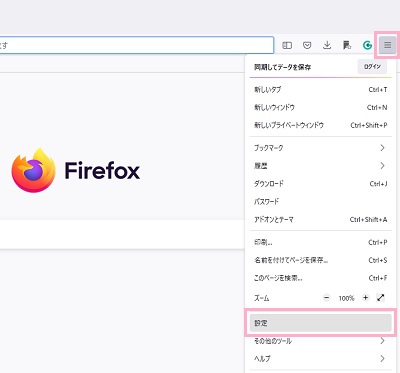The width and height of the screenshot is (400, 373).
Task: Decrease zoom with minus button
Action: point(327,298)
